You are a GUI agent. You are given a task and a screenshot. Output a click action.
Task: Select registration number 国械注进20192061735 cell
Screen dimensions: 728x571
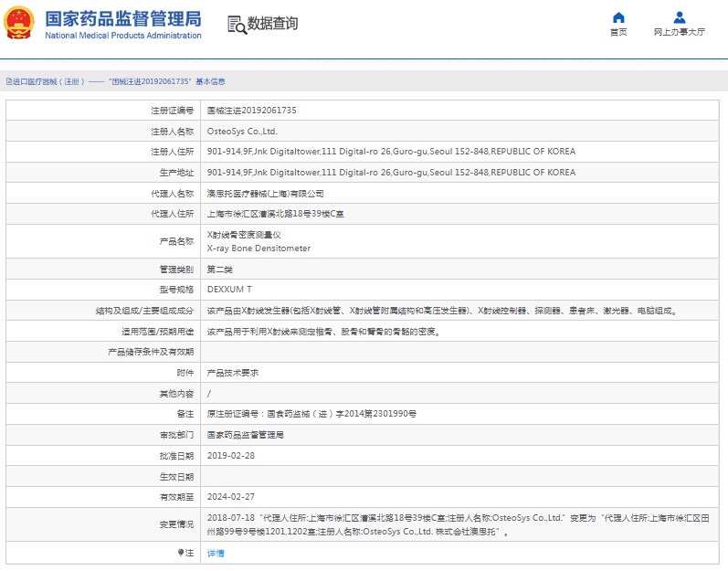251,111
